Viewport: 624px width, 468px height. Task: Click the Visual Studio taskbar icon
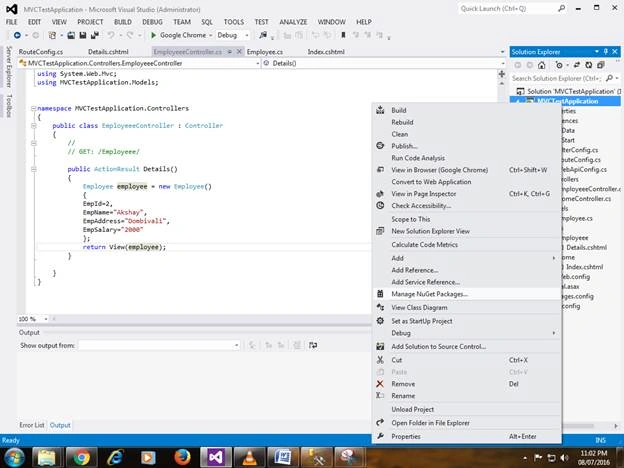tap(215, 457)
